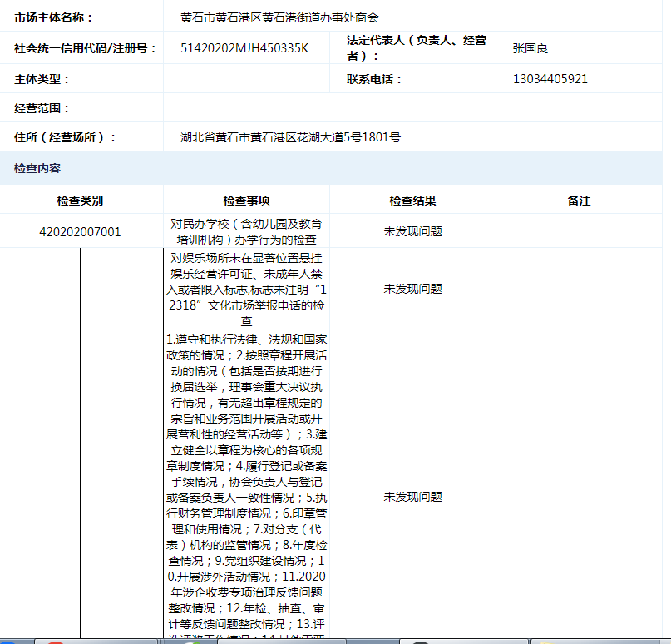Click the 检查结果 column header
Screen dimensions: 671x644
(412, 201)
